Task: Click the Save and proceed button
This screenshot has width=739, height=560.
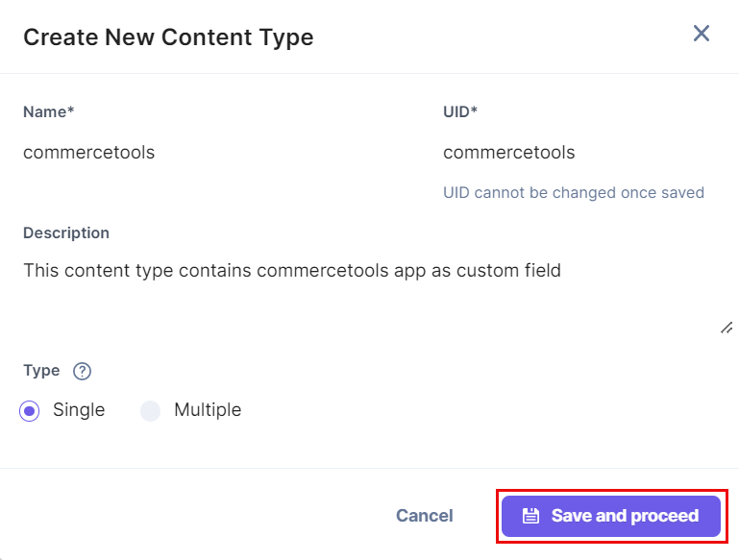Action: pos(611,516)
